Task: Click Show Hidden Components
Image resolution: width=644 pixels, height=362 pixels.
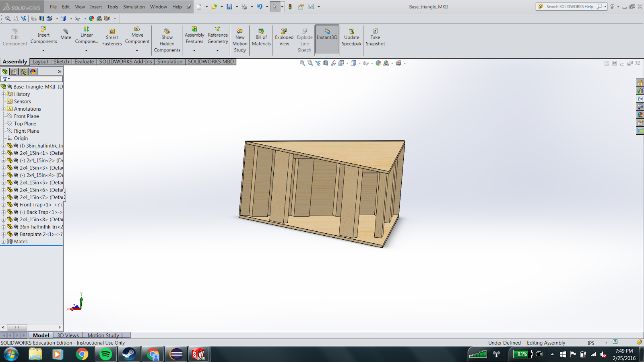Action: pyautogui.click(x=167, y=40)
